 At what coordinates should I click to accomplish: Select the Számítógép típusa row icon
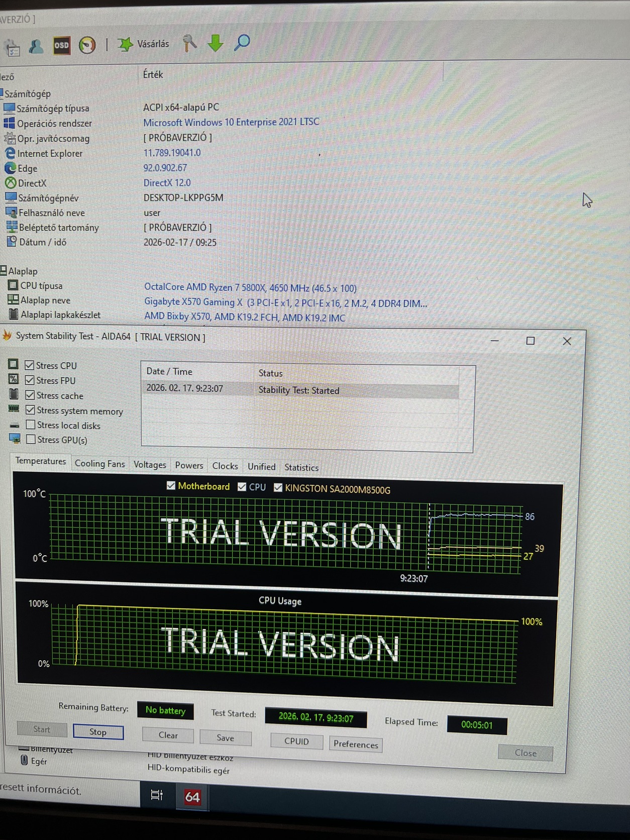10,108
